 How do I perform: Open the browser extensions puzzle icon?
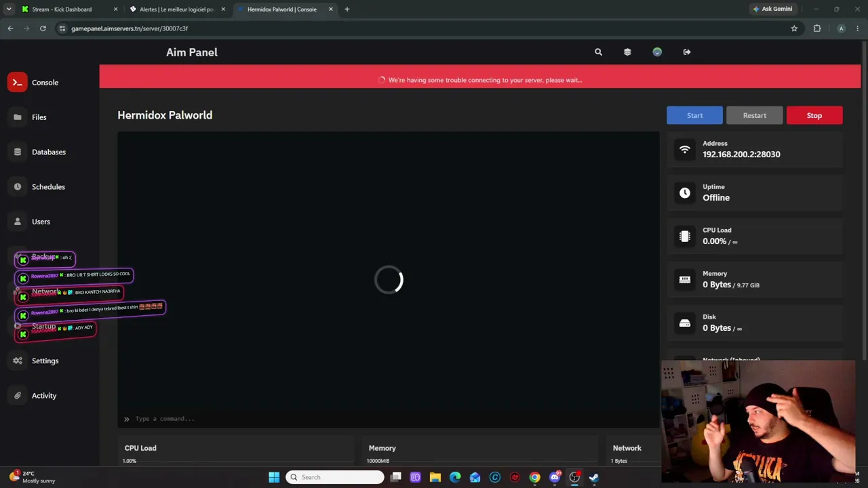click(x=817, y=28)
